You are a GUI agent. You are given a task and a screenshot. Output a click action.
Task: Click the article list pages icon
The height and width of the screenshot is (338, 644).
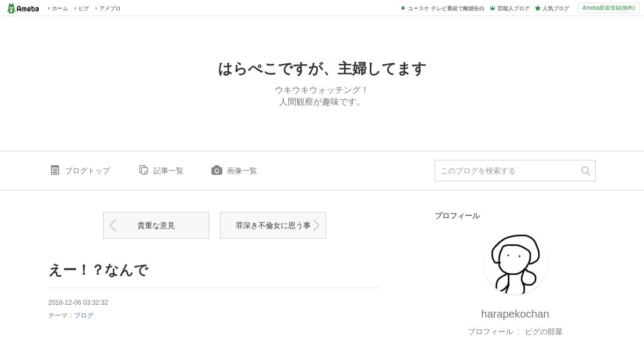[x=143, y=170]
